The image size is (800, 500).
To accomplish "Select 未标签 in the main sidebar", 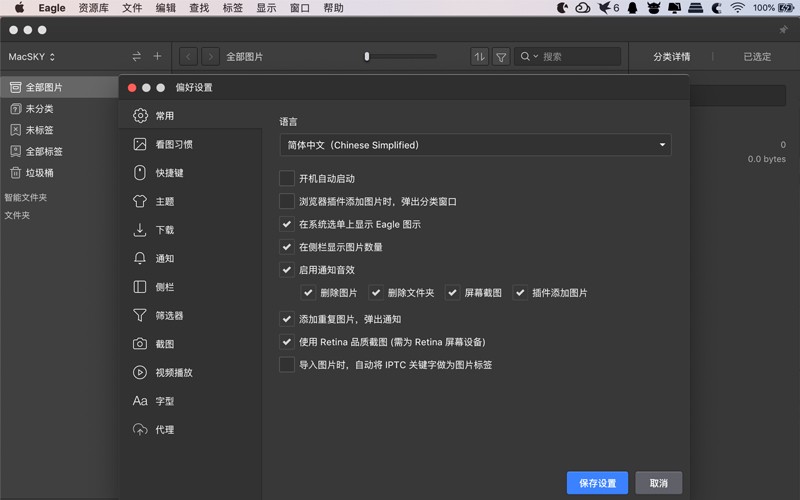I will pyautogui.click(x=59, y=130).
